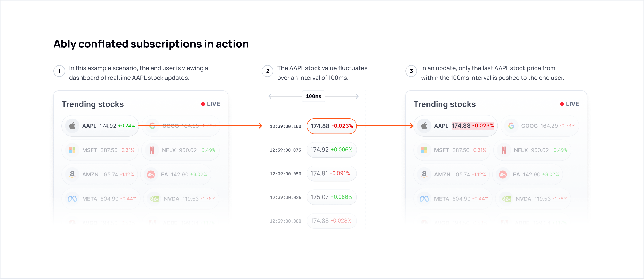
Task: Click the Nvidia logo in left panel
Action: pyautogui.click(x=154, y=199)
